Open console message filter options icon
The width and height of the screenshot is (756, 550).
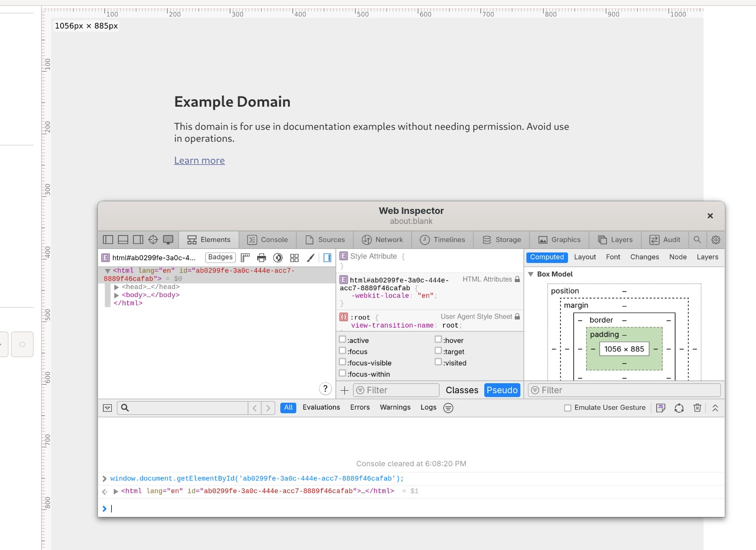449,408
